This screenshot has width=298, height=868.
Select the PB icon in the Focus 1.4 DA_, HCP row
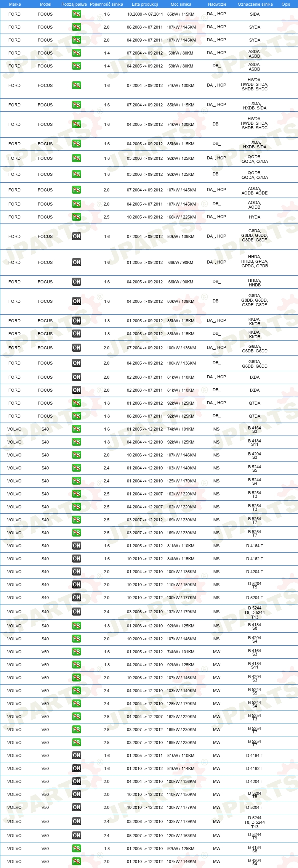click(77, 53)
